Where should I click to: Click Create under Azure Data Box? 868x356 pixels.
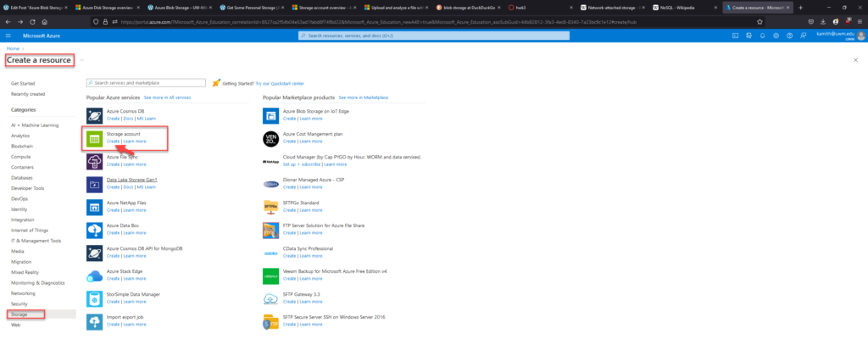pyautogui.click(x=113, y=232)
